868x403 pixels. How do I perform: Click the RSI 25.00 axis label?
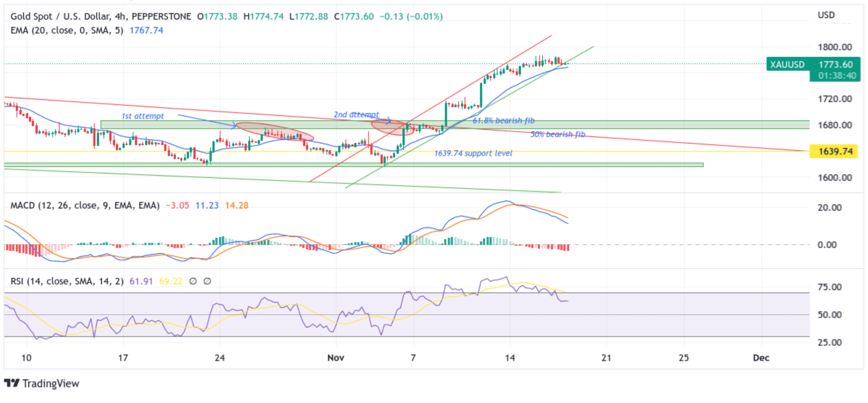[x=829, y=342]
